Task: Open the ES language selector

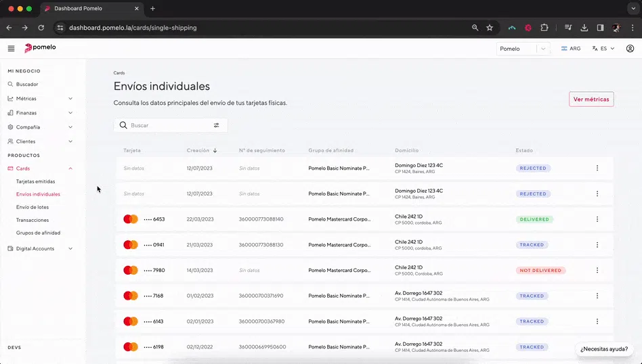Action: (603, 49)
